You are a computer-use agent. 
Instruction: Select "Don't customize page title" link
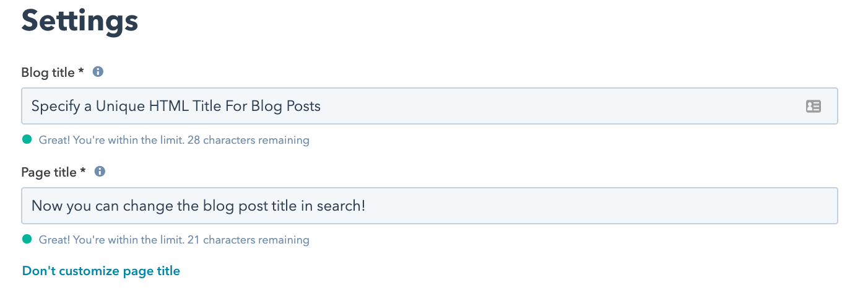(101, 271)
